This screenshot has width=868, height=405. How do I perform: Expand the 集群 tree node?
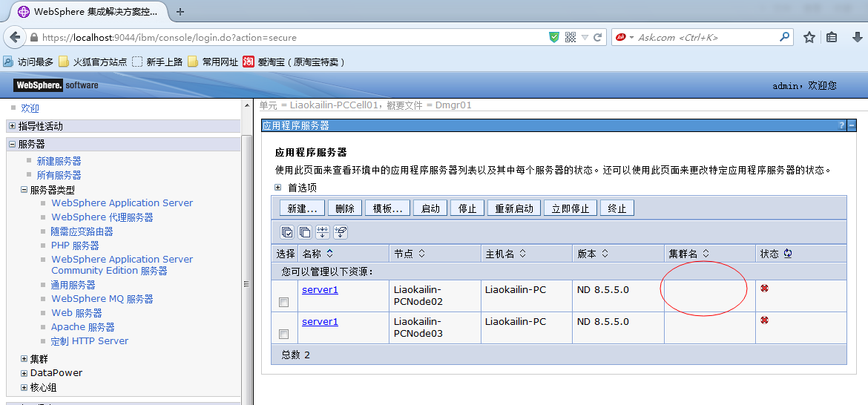tap(24, 358)
